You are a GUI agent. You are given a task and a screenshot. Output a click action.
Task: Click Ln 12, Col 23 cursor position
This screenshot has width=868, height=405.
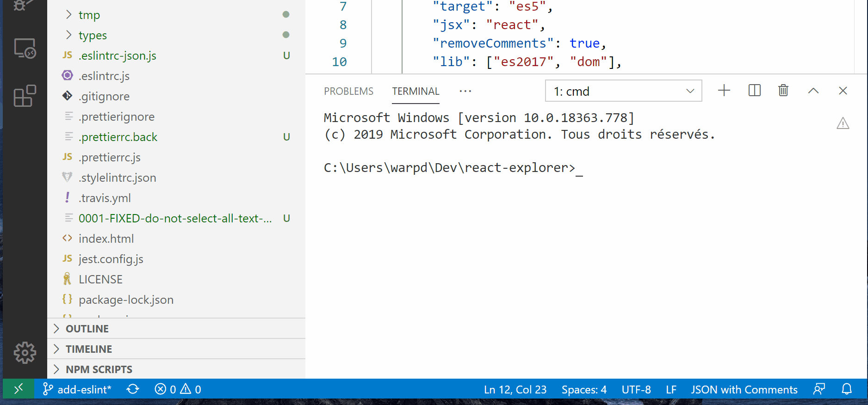tap(515, 390)
